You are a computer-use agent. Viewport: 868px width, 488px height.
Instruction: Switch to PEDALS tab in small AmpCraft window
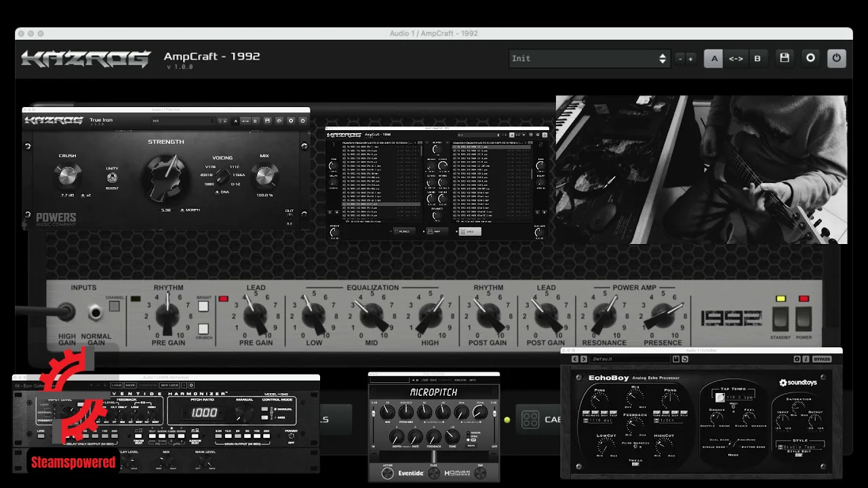coord(404,231)
